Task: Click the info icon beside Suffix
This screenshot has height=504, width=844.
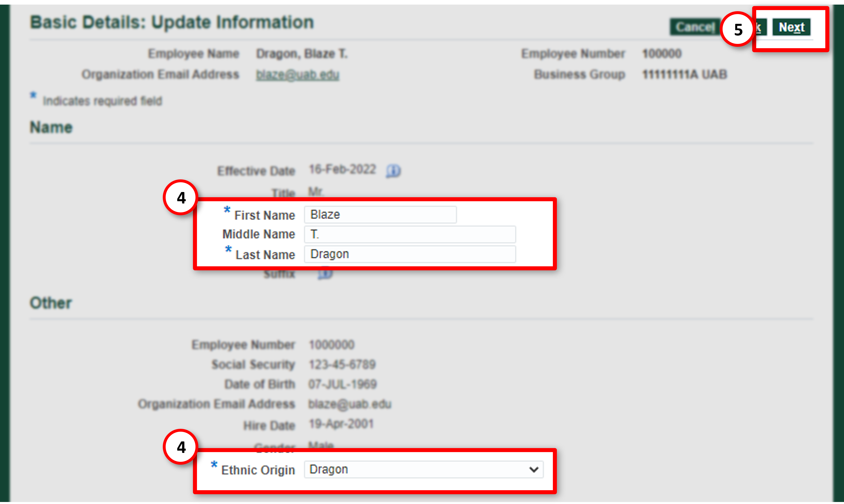Action: (325, 274)
